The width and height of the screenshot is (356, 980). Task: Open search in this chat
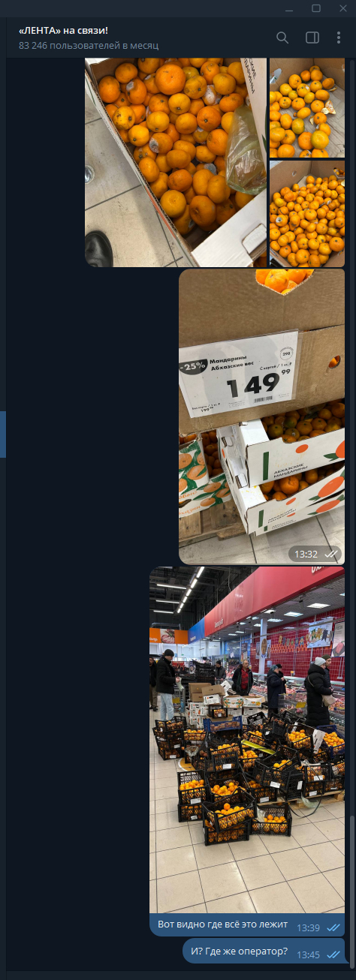(282, 38)
